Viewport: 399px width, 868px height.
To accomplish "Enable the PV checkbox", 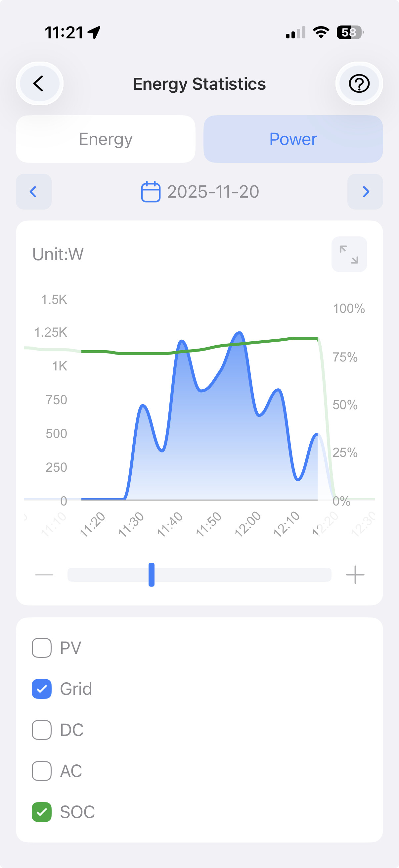I will tap(42, 648).
